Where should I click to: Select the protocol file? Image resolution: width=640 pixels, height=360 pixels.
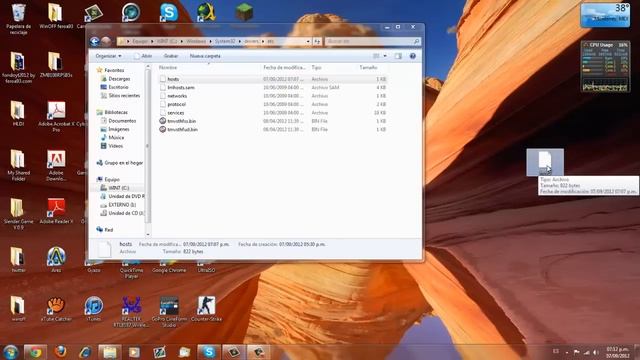[x=176, y=104]
